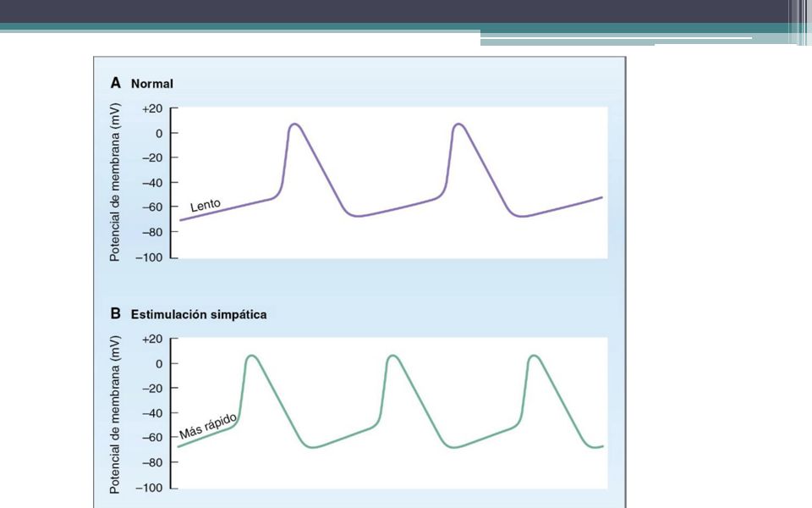Click the +20 tick label in panel A
This screenshot has height=508, width=812.
[152, 109]
